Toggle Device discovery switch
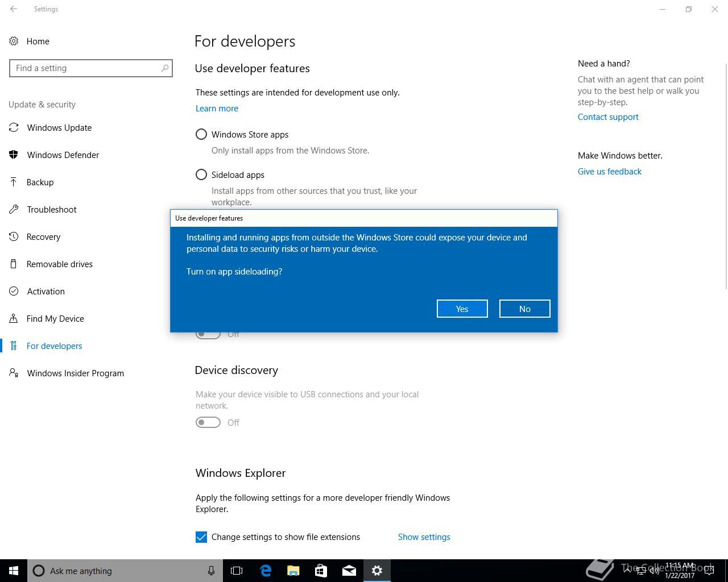Image resolution: width=728 pixels, height=582 pixels. [x=208, y=422]
